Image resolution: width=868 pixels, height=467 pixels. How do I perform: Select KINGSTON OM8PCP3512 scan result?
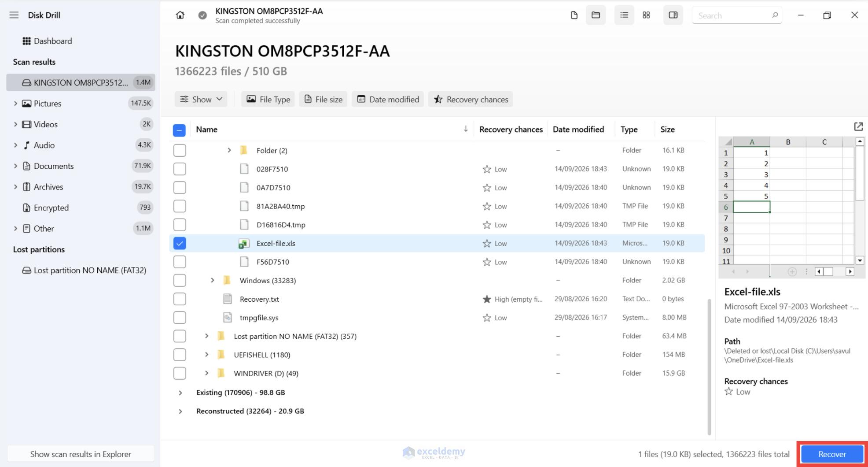pyautogui.click(x=81, y=82)
